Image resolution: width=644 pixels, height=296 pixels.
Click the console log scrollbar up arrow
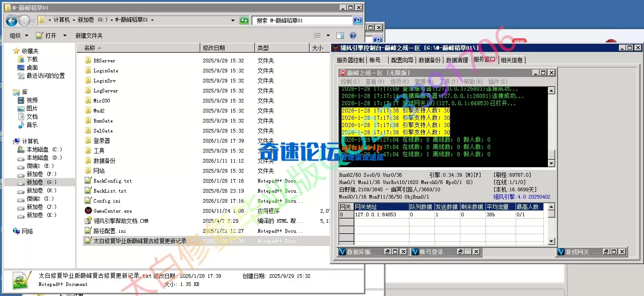point(551,90)
